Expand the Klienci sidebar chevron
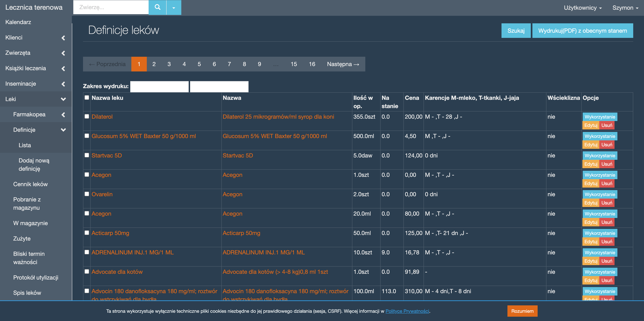Image resolution: width=644 pixels, height=321 pixels. (x=63, y=38)
